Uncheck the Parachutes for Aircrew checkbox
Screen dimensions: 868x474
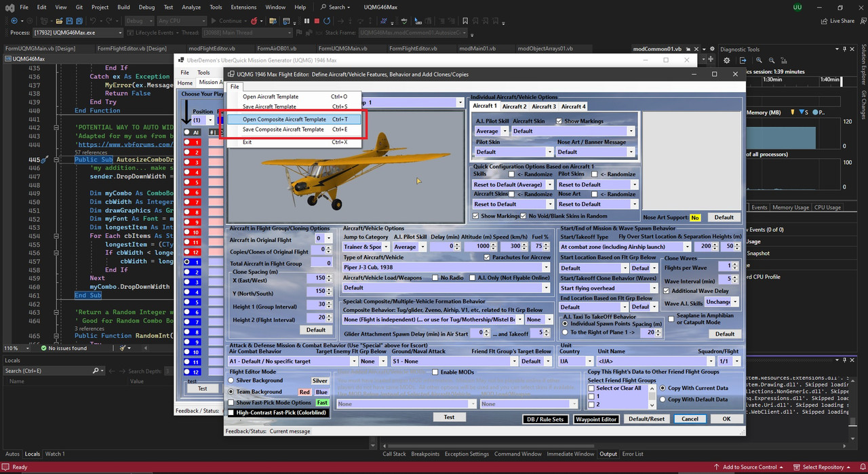click(487, 258)
